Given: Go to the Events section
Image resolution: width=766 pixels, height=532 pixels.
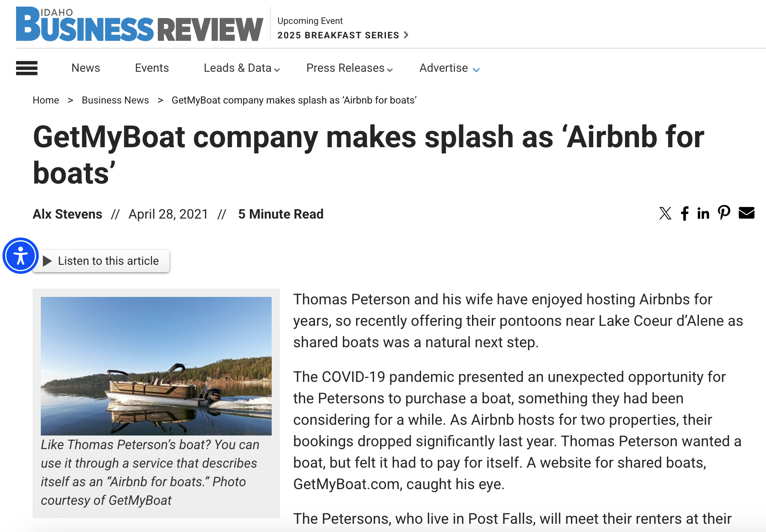Looking at the screenshot, I should (152, 68).
